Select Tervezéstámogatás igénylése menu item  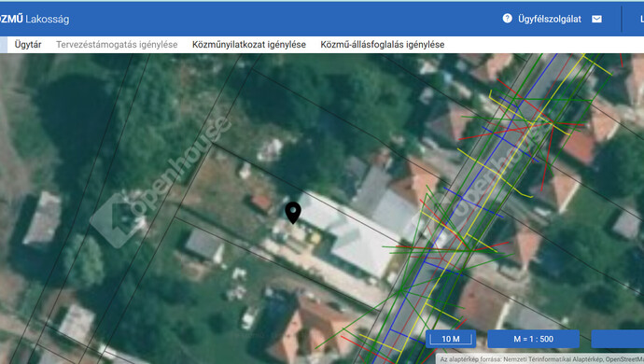pos(117,45)
